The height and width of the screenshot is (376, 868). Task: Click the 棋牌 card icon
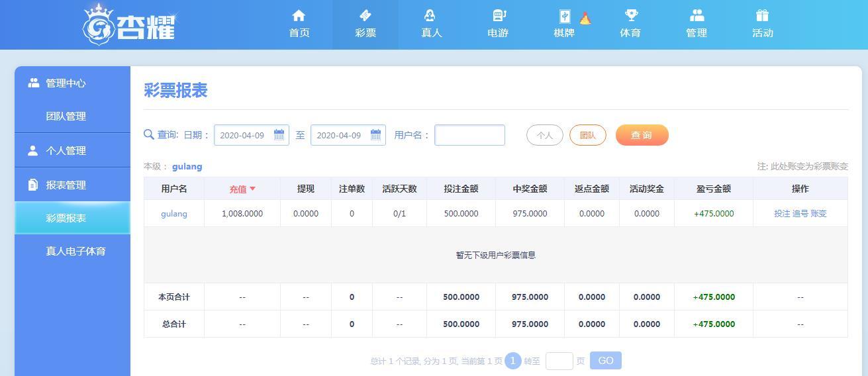click(x=565, y=16)
